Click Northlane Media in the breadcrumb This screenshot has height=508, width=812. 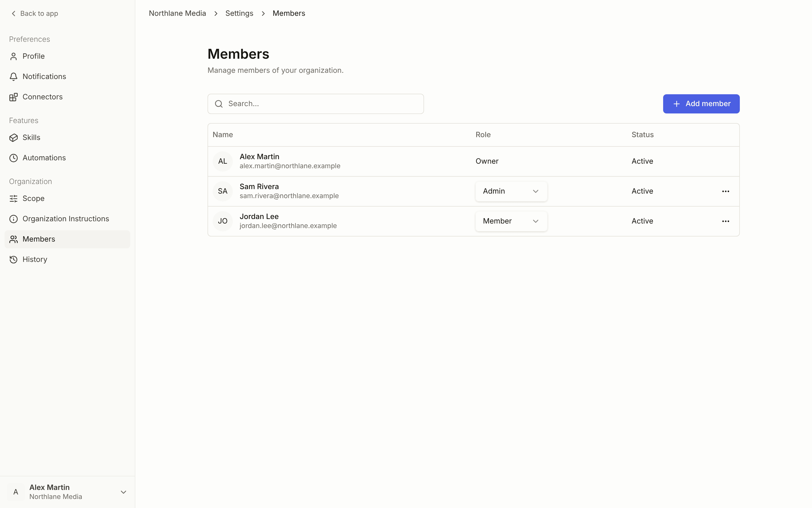pyautogui.click(x=177, y=14)
